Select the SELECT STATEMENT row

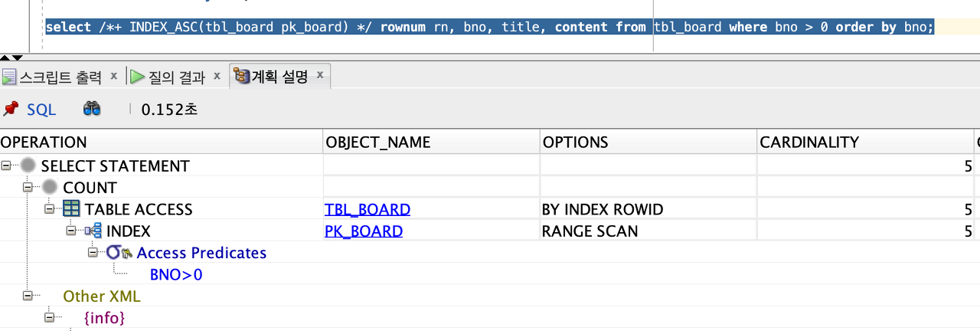(x=490, y=165)
